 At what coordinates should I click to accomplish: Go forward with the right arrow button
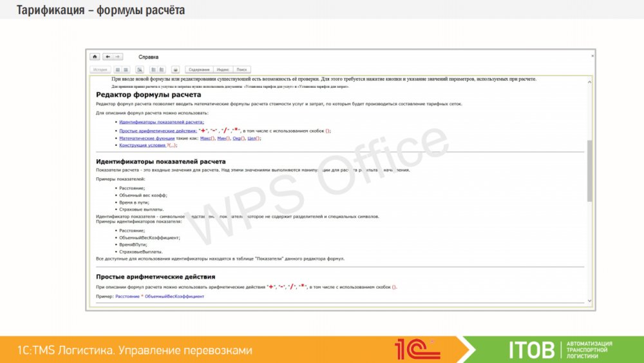[x=117, y=57]
